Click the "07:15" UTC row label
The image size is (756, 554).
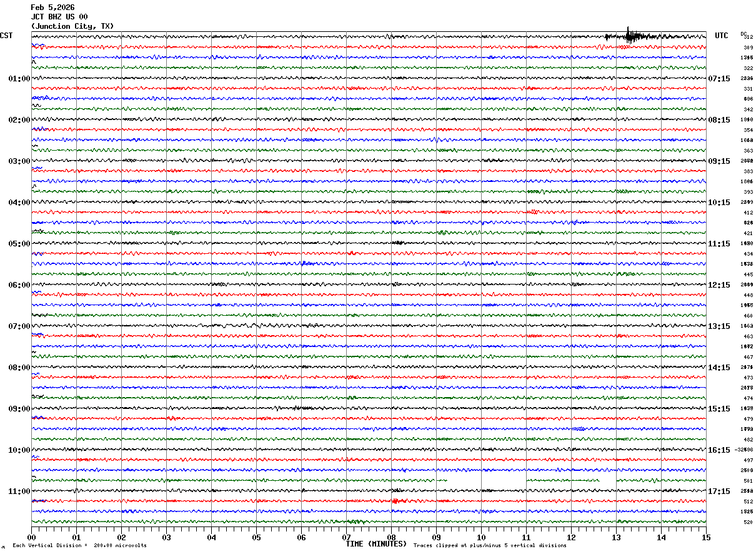(719, 79)
